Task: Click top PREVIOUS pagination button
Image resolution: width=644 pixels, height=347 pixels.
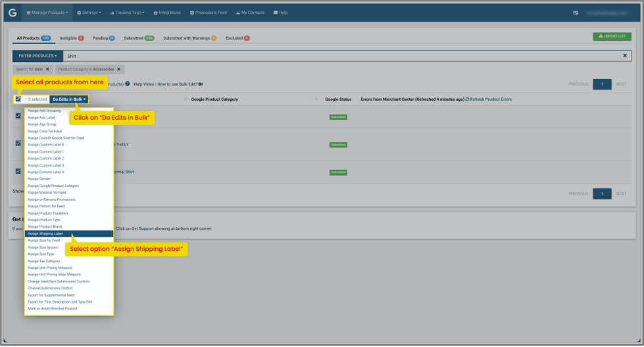Action: (x=578, y=84)
